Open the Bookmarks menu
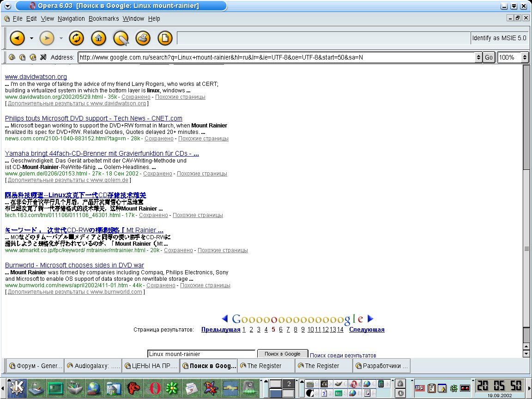The width and height of the screenshot is (532, 399). click(x=104, y=18)
